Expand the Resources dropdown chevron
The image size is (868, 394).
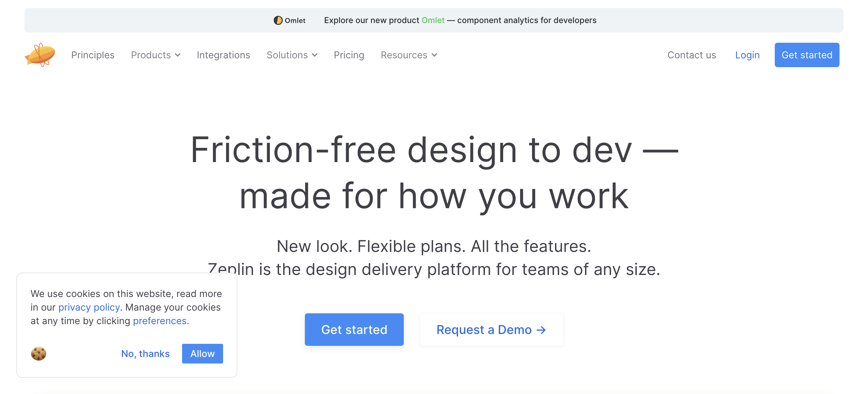pyautogui.click(x=434, y=55)
